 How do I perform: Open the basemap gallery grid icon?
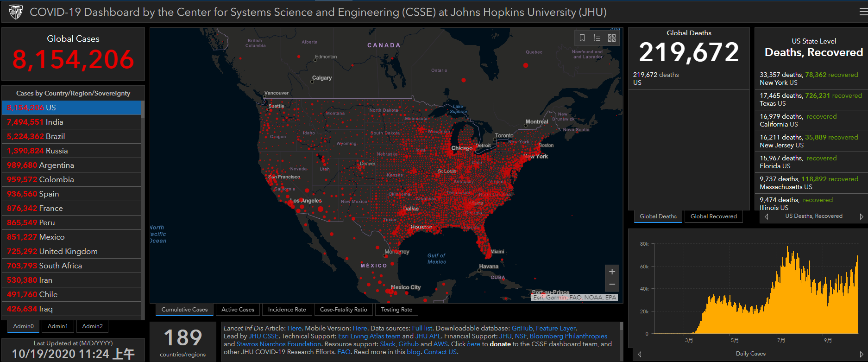pyautogui.click(x=612, y=38)
